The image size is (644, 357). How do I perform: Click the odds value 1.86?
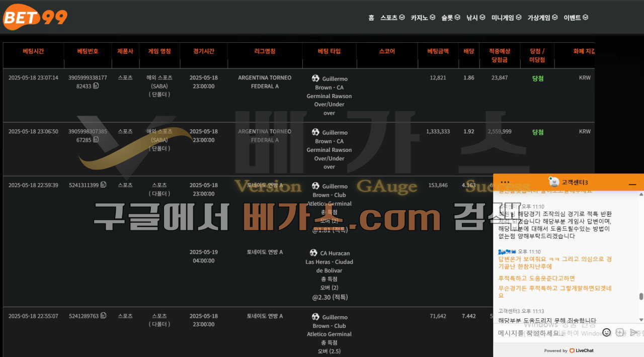click(x=469, y=77)
